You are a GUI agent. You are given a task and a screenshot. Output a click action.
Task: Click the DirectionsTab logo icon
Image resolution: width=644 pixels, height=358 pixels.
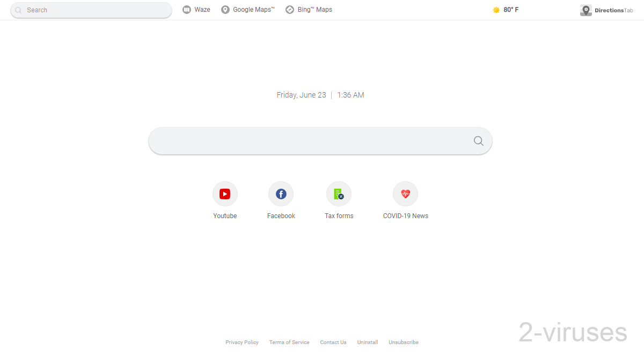coord(586,10)
